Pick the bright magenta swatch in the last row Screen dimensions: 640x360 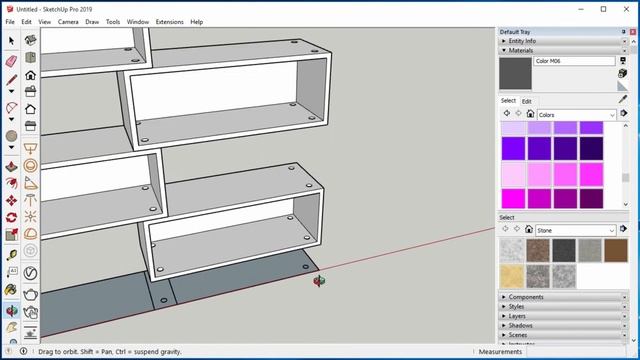click(513, 198)
